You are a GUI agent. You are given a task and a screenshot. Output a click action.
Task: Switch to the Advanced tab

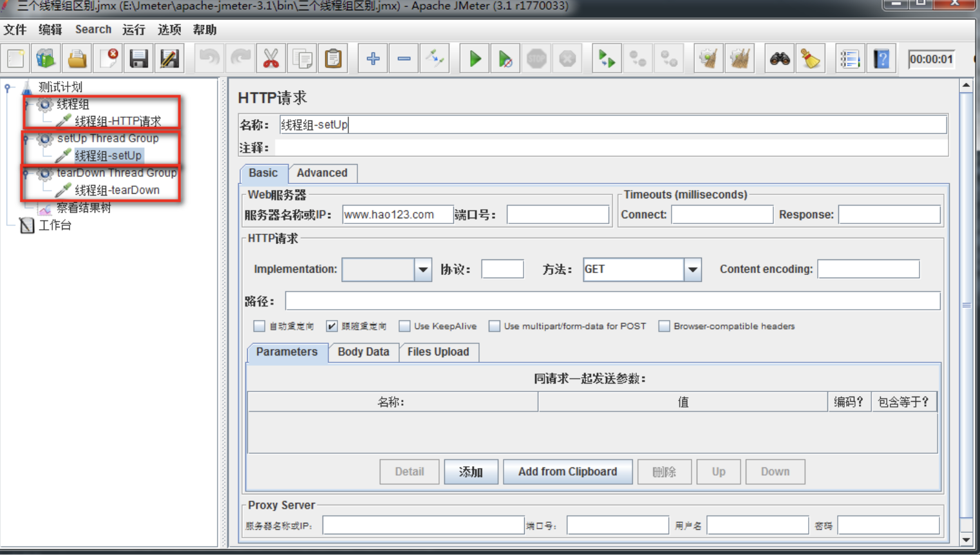322,173
